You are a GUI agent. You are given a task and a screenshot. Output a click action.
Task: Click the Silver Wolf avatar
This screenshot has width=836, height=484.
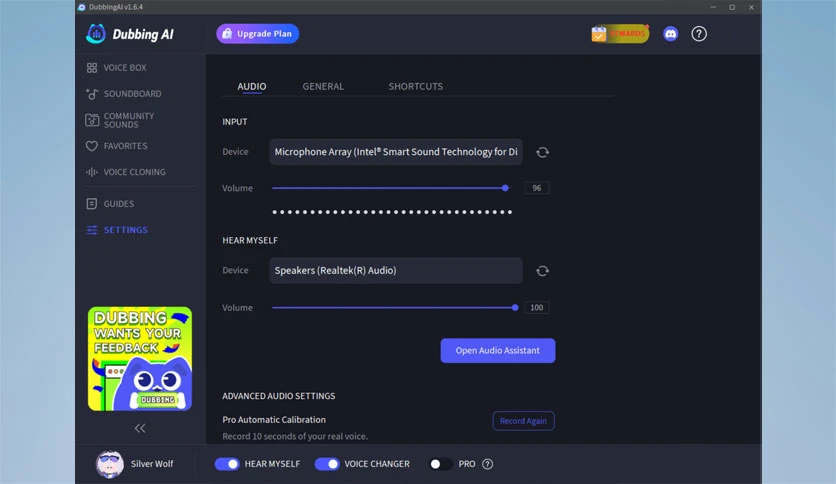(110, 464)
